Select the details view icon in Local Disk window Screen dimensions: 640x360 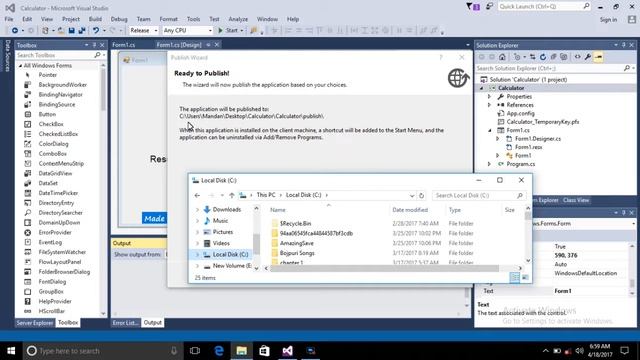point(515,278)
